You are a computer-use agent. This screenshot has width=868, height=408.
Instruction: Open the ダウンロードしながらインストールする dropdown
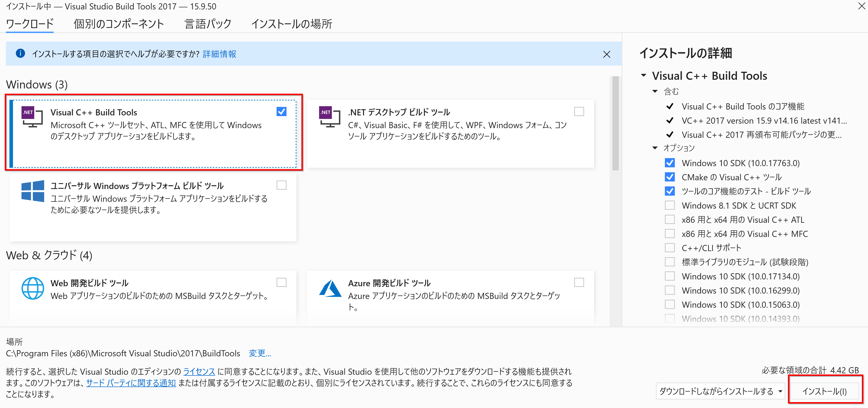coord(720,391)
